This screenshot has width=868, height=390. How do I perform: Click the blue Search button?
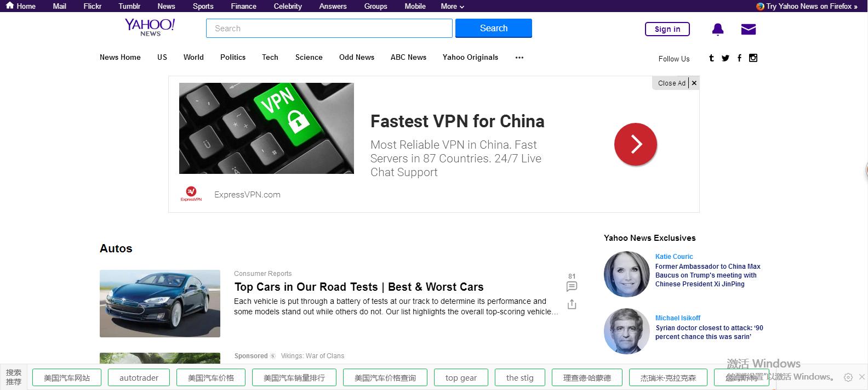tap(494, 28)
